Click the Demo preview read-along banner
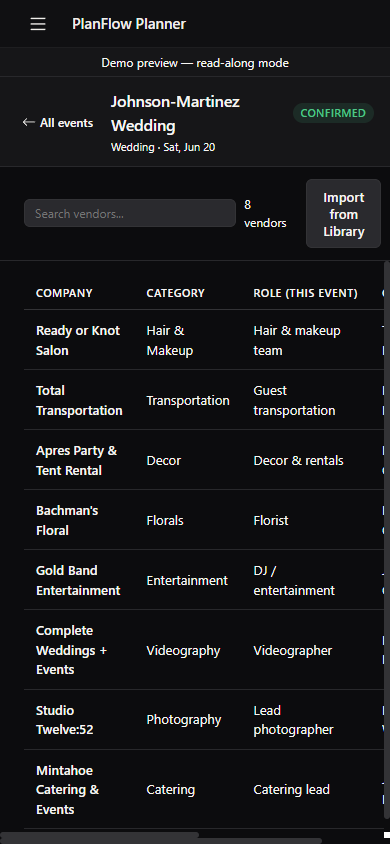This screenshot has width=390, height=844. tap(195, 63)
